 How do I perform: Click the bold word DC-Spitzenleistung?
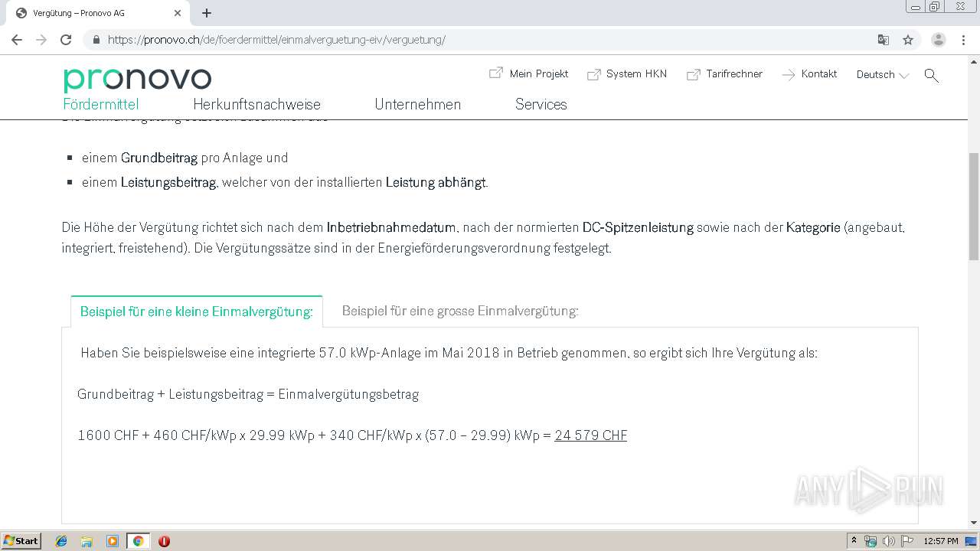pos(638,228)
